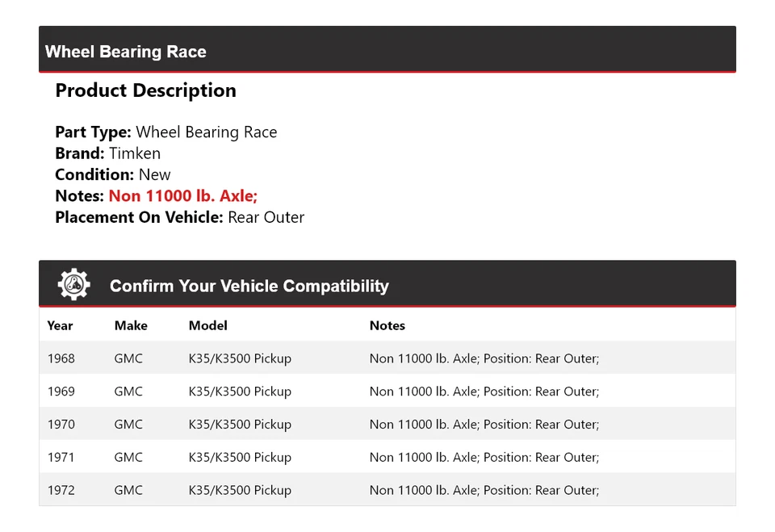Click the Model column header
775x532 pixels.
pyautogui.click(x=207, y=325)
